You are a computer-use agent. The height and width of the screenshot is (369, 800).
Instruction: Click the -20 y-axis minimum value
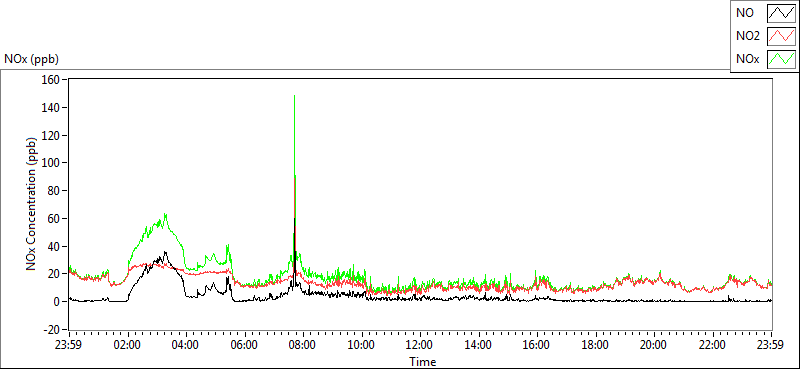click(53, 329)
